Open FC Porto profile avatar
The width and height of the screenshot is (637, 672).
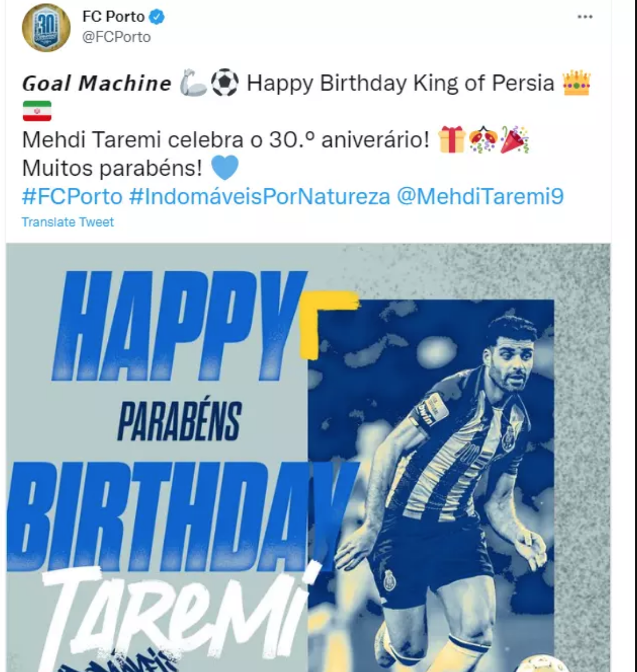46,27
